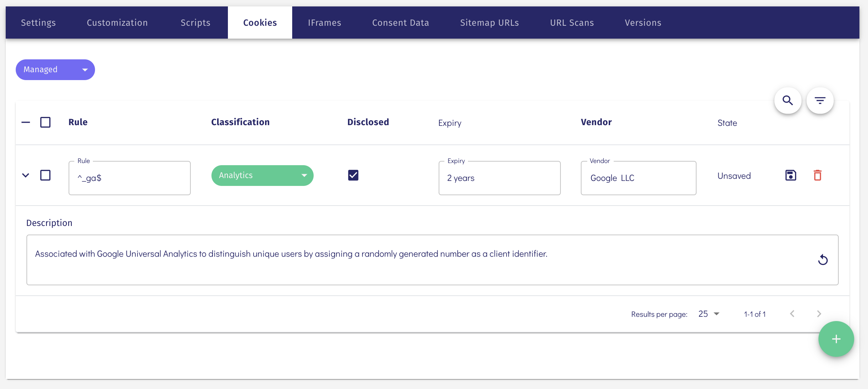
Task: Toggle the select-all header checkbox
Action: click(x=45, y=122)
